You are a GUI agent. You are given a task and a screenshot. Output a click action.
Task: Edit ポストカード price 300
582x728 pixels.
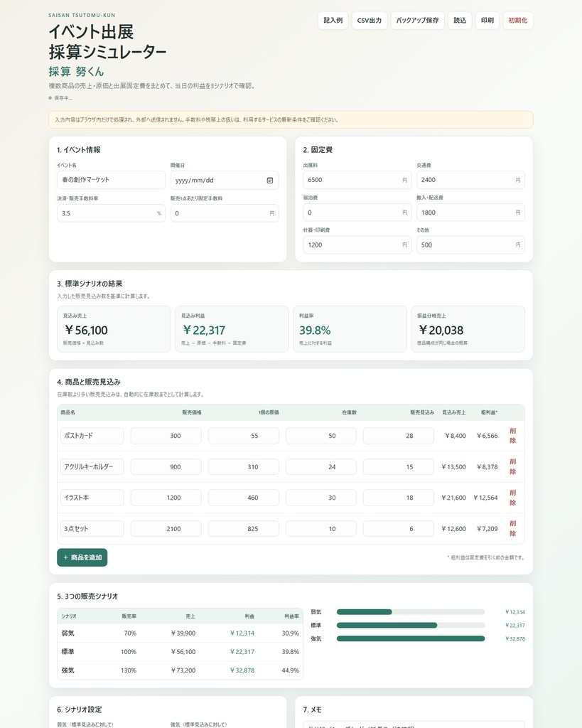click(166, 436)
